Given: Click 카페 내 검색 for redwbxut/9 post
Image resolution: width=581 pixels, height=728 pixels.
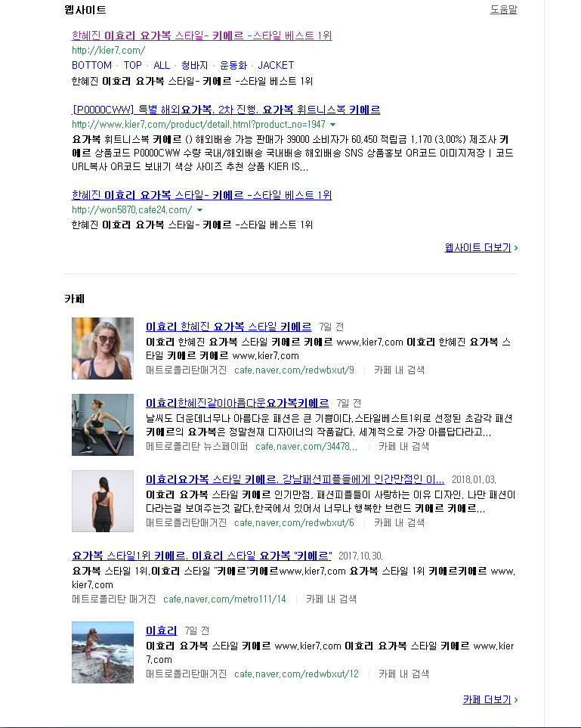Looking at the screenshot, I should tap(399, 370).
